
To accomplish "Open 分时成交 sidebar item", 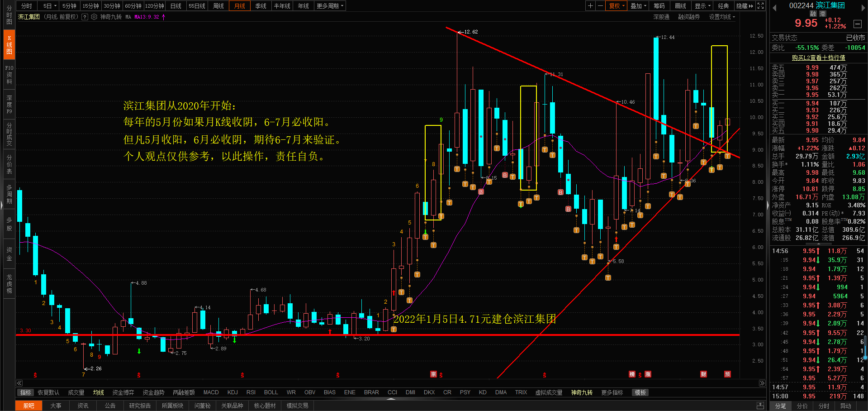I will 9,134.
